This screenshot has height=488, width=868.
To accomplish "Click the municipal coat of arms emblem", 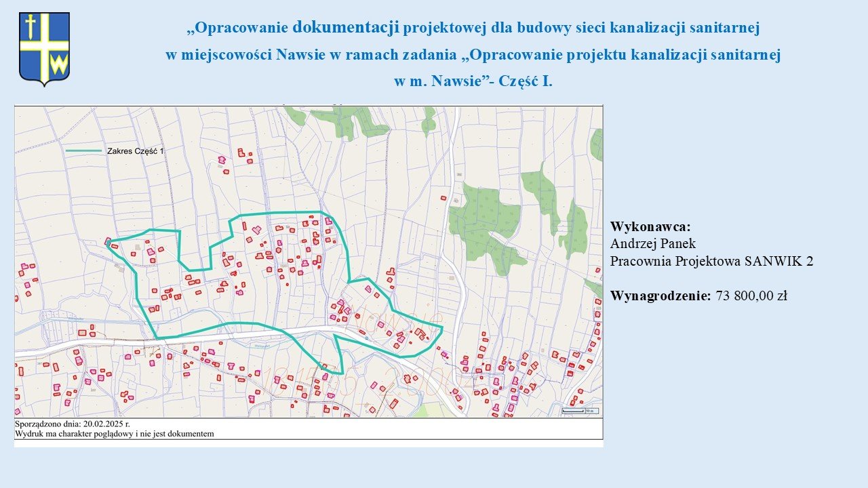I will pos(44,49).
